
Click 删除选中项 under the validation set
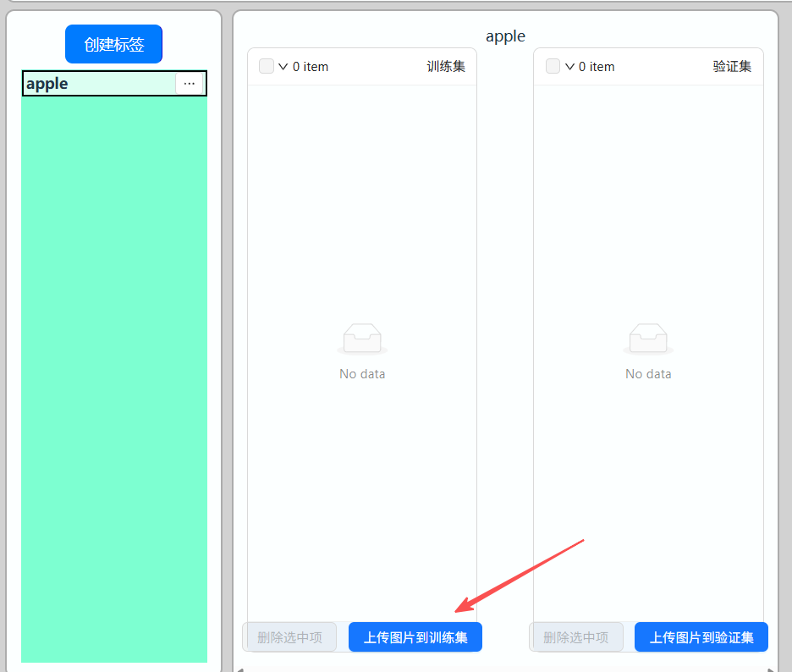point(576,637)
